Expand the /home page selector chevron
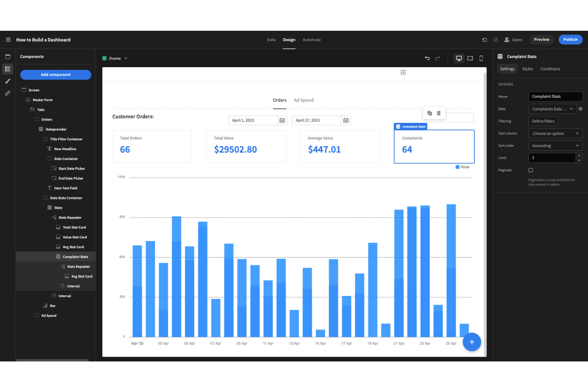The height and width of the screenshot is (392, 588). pos(126,58)
